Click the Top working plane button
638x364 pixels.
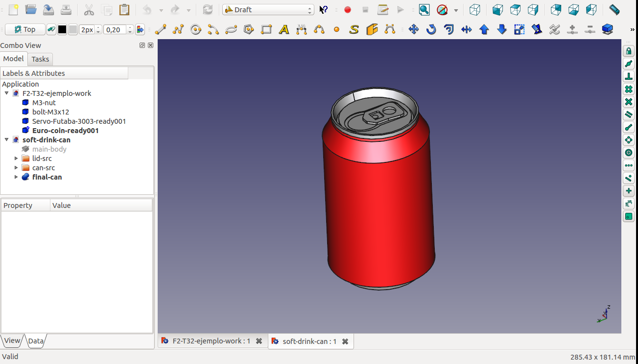(x=25, y=30)
